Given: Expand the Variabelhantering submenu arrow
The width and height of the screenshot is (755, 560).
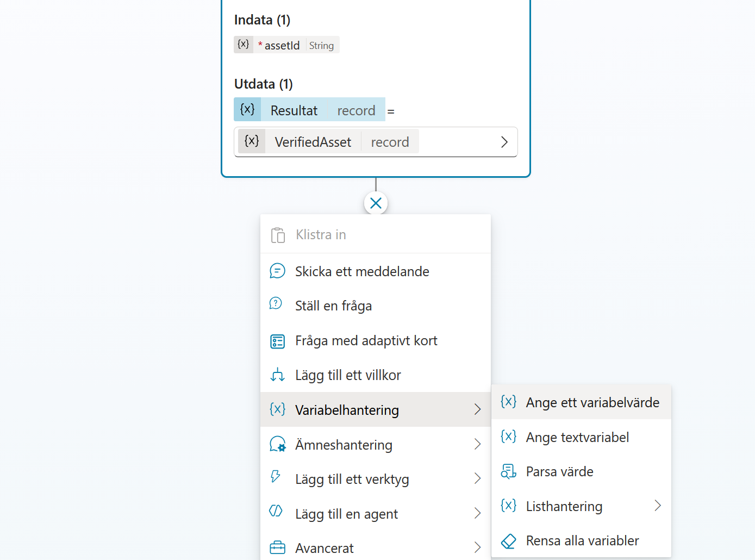Looking at the screenshot, I should click(x=477, y=409).
